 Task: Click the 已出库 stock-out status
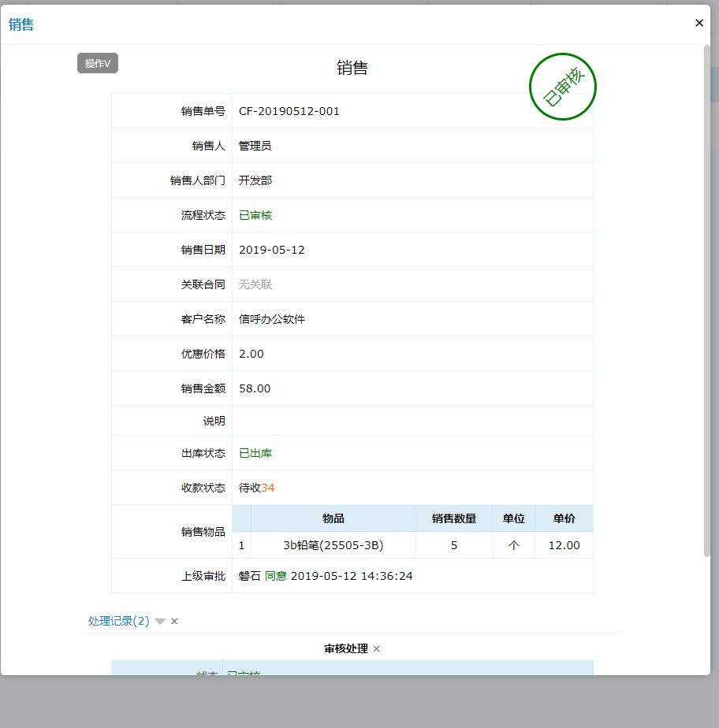(255, 453)
